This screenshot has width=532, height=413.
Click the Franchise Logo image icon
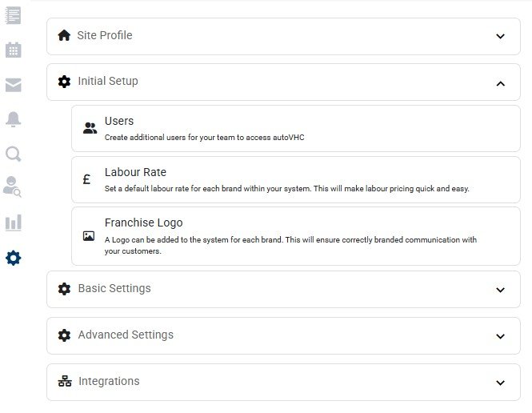[89, 236]
